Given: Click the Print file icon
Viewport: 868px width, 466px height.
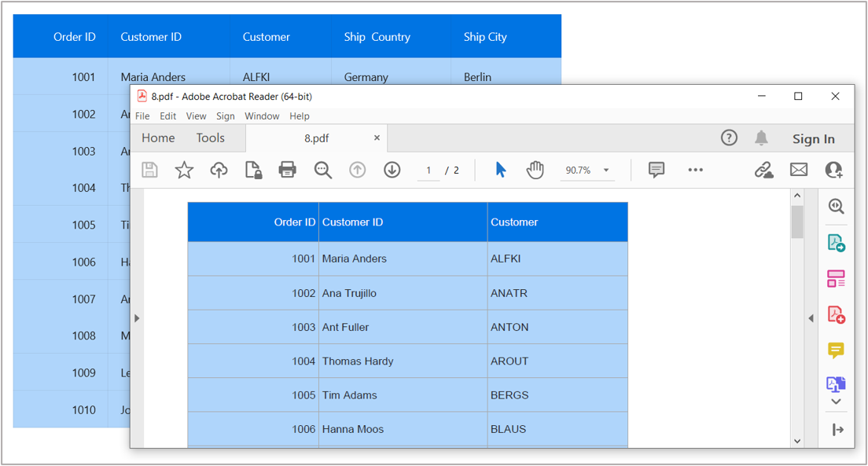Looking at the screenshot, I should tap(288, 170).
